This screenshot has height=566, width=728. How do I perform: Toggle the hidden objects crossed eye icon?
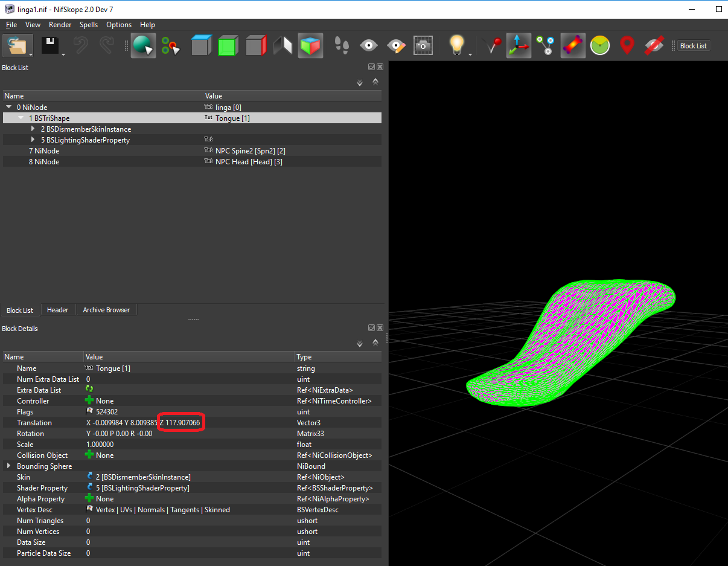tap(654, 46)
